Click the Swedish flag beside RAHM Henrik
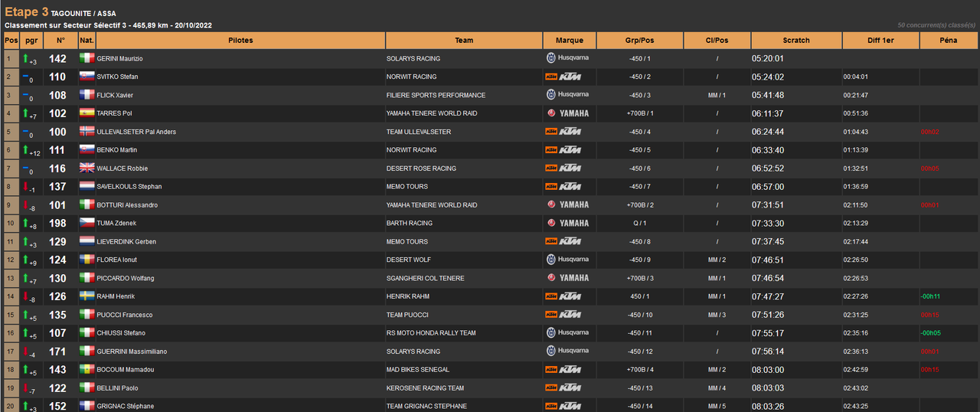 [x=87, y=296]
